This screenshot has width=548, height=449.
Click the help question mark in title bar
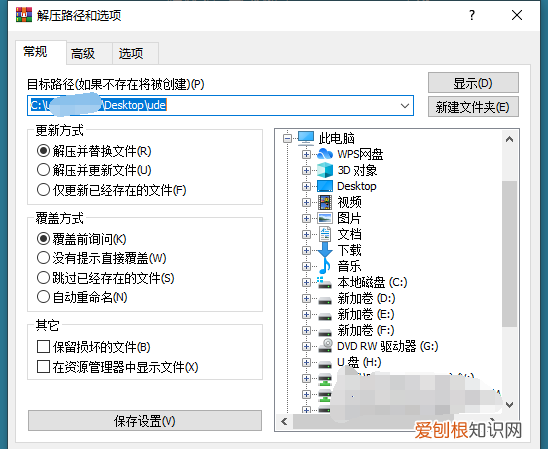point(472,15)
